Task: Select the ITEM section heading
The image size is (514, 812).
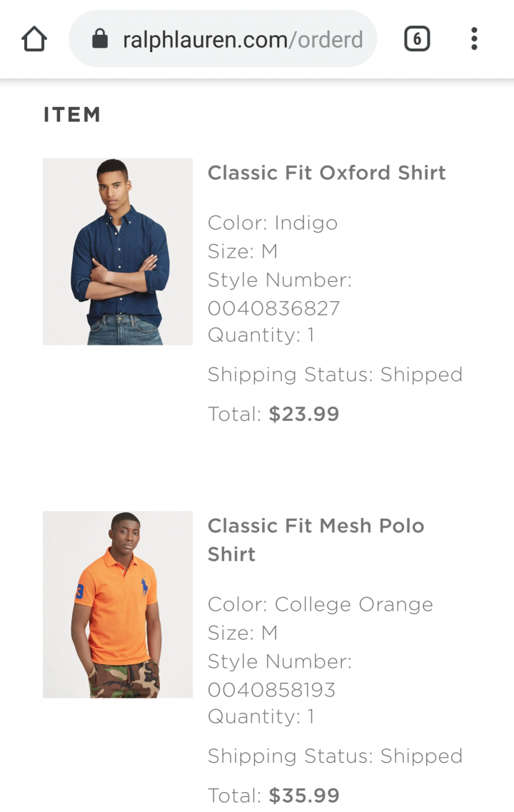Action: coord(72,115)
